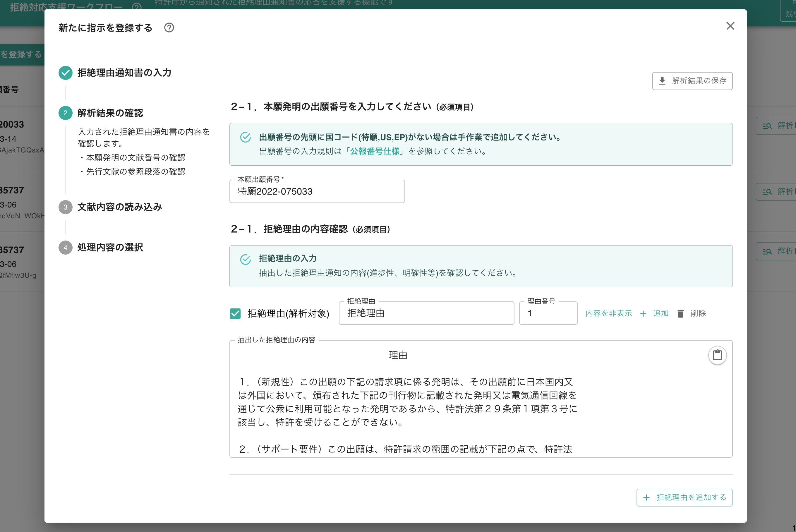Open the help icon beside 新たに指示を登録する
Viewport: 796px width, 532px height.
pyautogui.click(x=169, y=28)
